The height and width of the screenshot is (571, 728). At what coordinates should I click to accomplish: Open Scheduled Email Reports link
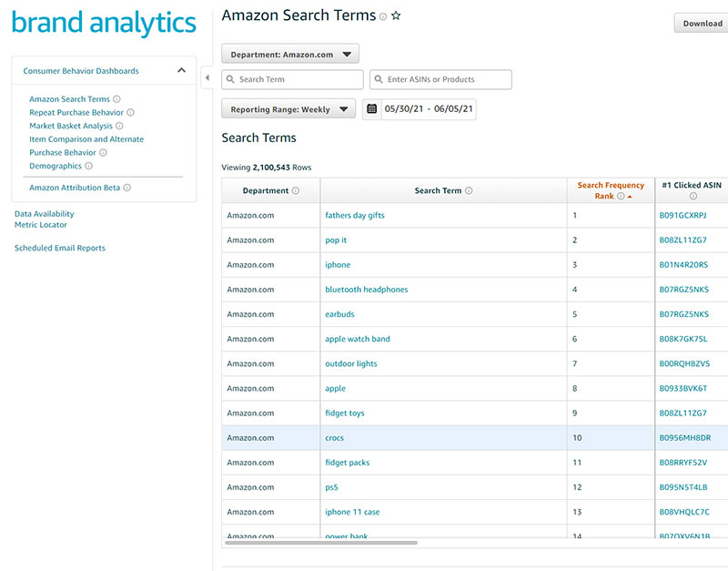point(60,248)
